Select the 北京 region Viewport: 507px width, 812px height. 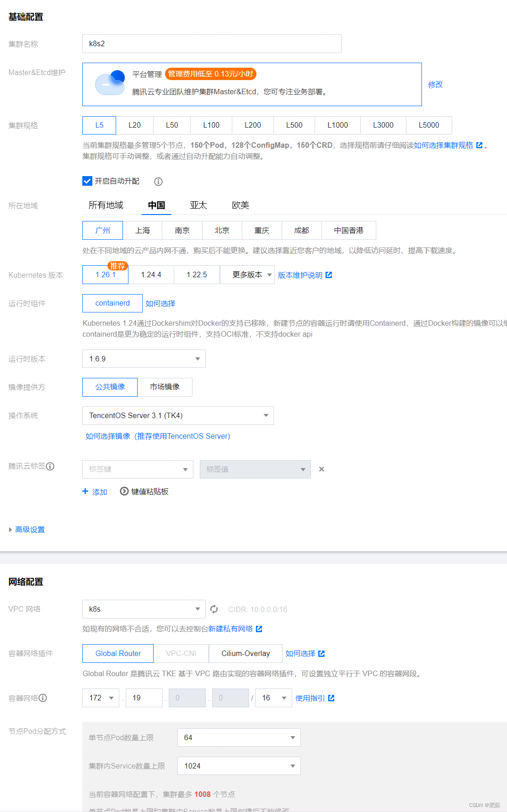click(222, 231)
